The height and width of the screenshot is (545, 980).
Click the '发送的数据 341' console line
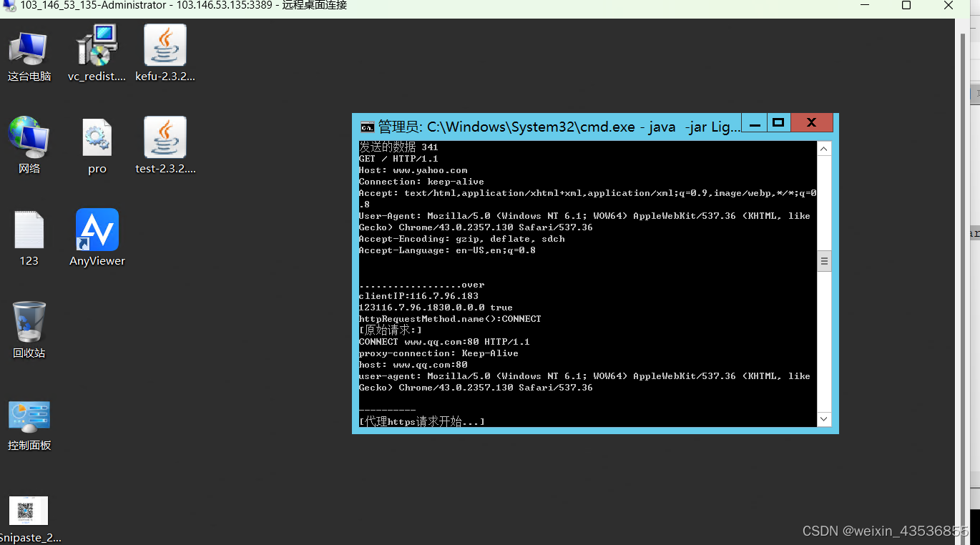398,147
